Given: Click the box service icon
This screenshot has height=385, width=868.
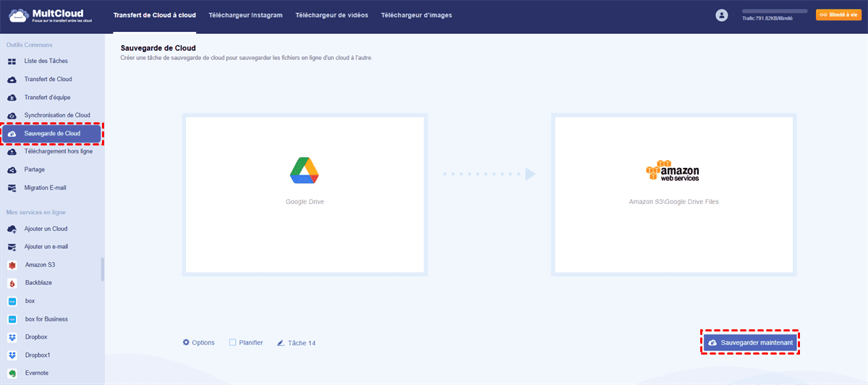Looking at the screenshot, I should click(12, 301).
